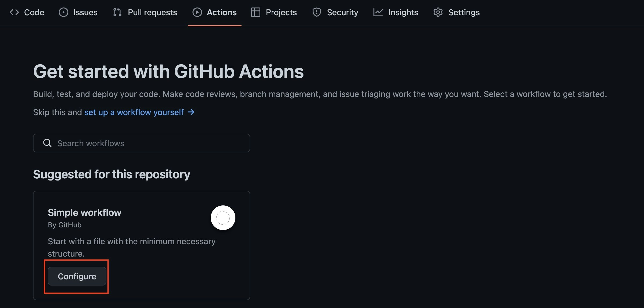The image size is (644, 308).
Task: Open the Code tab
Action: click(34, 12)
